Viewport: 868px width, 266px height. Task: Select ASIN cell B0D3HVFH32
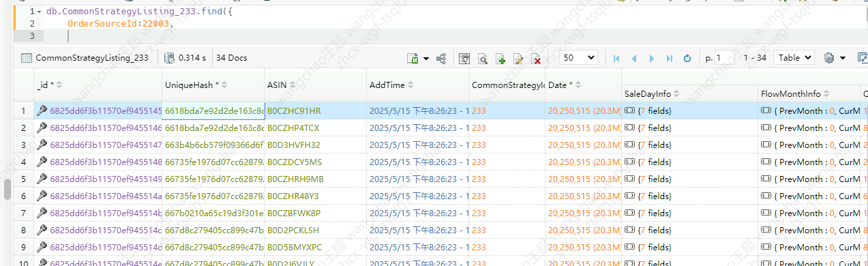coord(316,145)
